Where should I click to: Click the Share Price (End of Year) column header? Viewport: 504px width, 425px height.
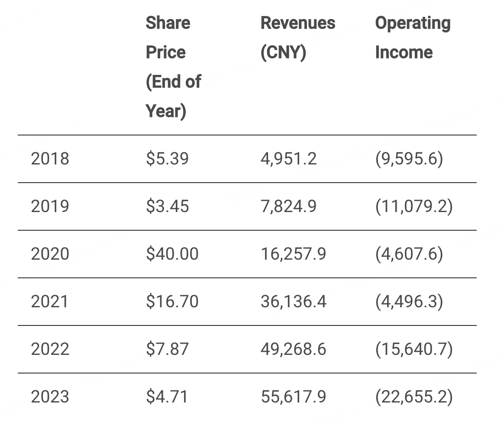[173, 67]
